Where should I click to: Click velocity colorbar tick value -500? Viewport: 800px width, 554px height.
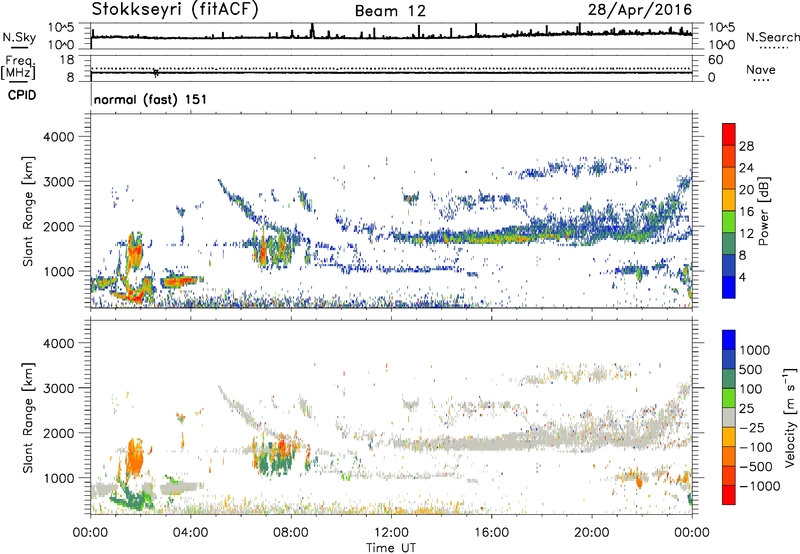point(756,466)
